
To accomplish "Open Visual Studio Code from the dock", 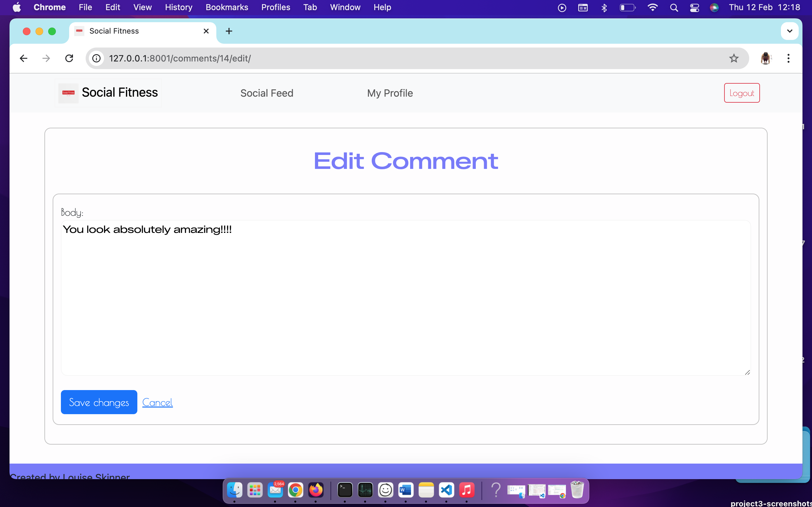I will (446, 490).
